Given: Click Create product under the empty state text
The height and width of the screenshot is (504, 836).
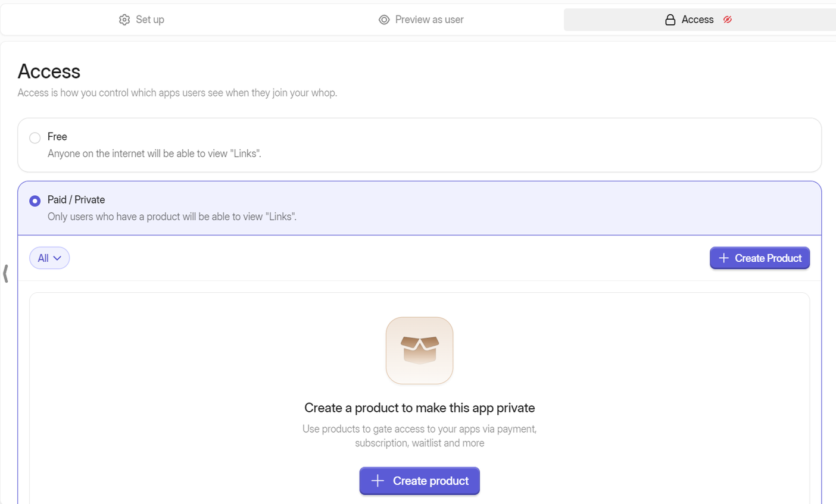Looking at the screenshot, I should pos(419,481).
